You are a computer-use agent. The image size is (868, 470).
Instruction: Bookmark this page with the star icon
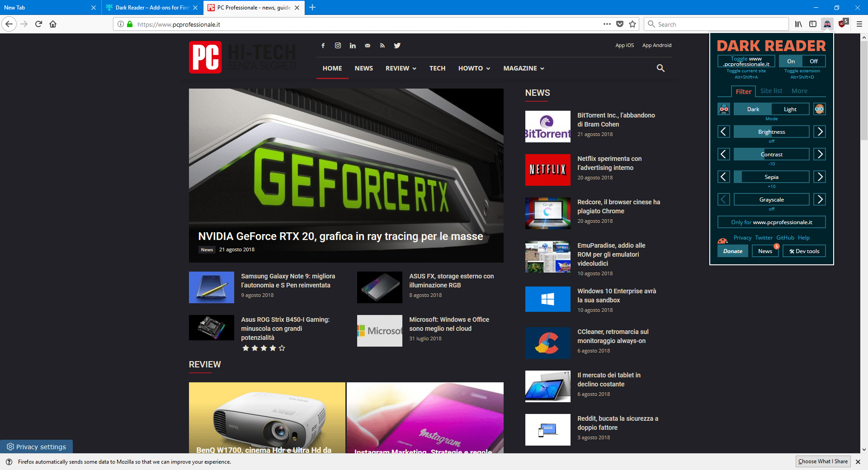[x=632, y=24]
